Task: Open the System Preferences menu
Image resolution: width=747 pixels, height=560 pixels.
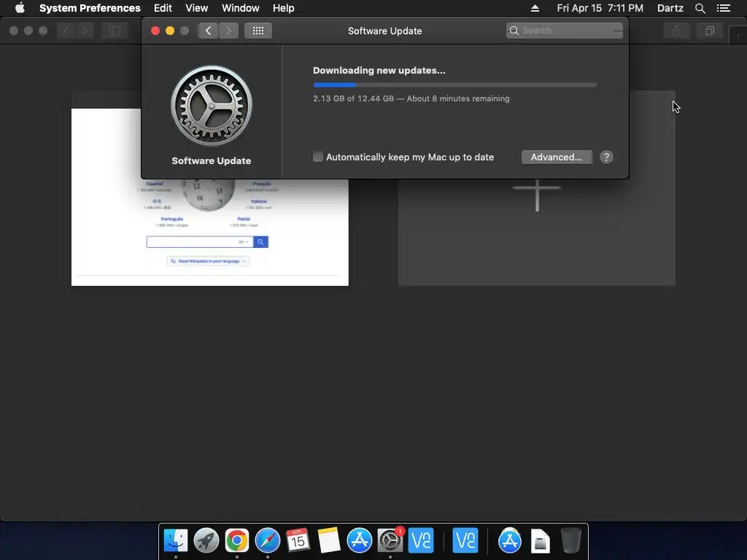Action: point(90,8)
